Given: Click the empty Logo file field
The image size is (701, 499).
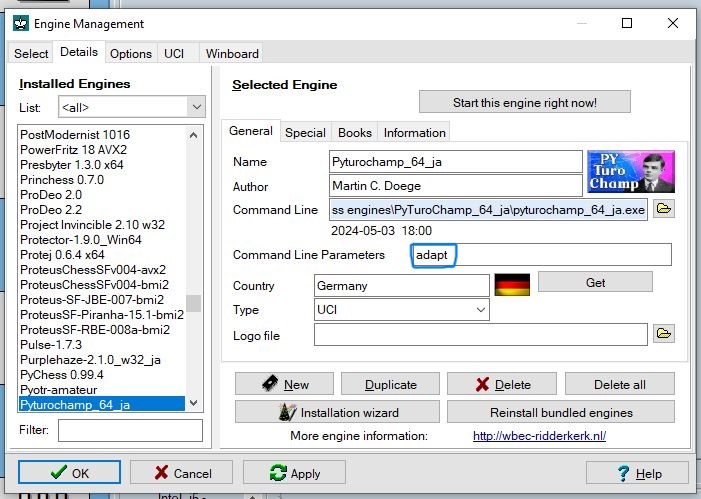Looking at the screenshot, I should tap(481, 334).
